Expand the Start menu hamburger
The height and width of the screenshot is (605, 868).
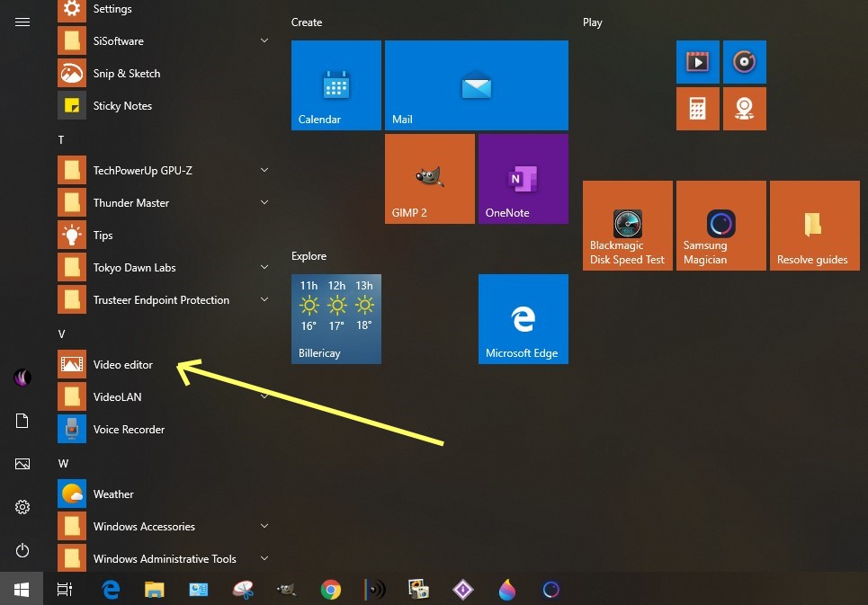pos(22,22)
